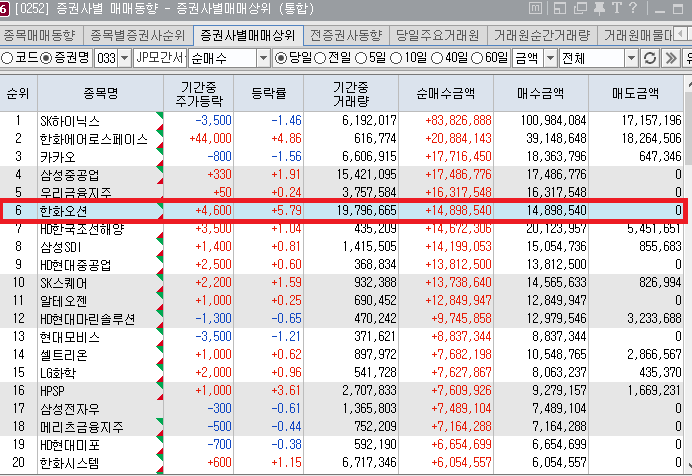This screenshot has height=476, width=692.
Task: Select the 메리츠금융지주 stock name
Action: [82, 427]
